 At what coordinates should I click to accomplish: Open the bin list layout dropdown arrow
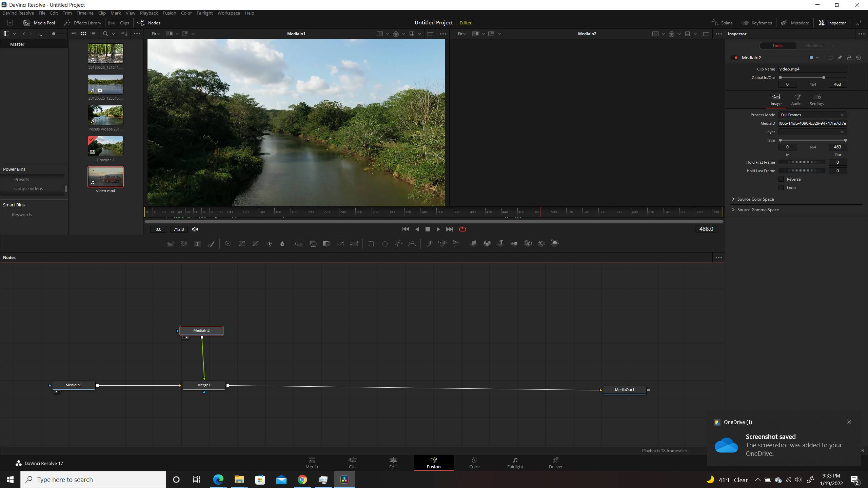(14, 34)
